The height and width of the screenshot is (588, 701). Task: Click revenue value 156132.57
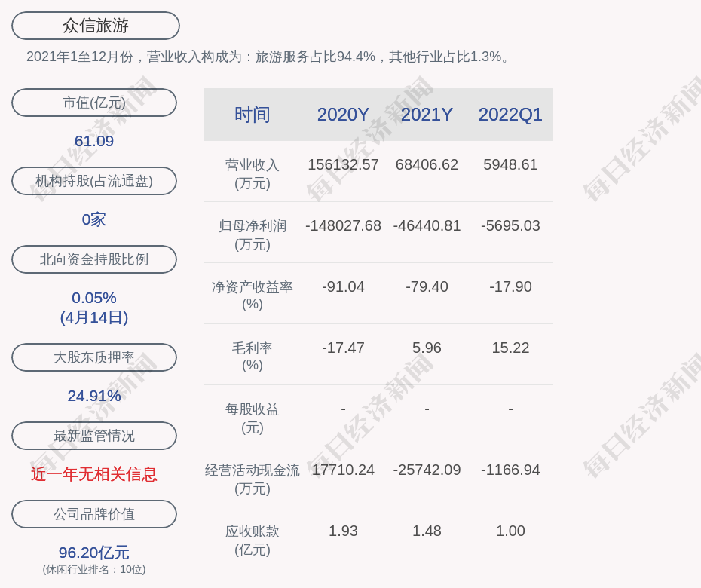(343, 164)
